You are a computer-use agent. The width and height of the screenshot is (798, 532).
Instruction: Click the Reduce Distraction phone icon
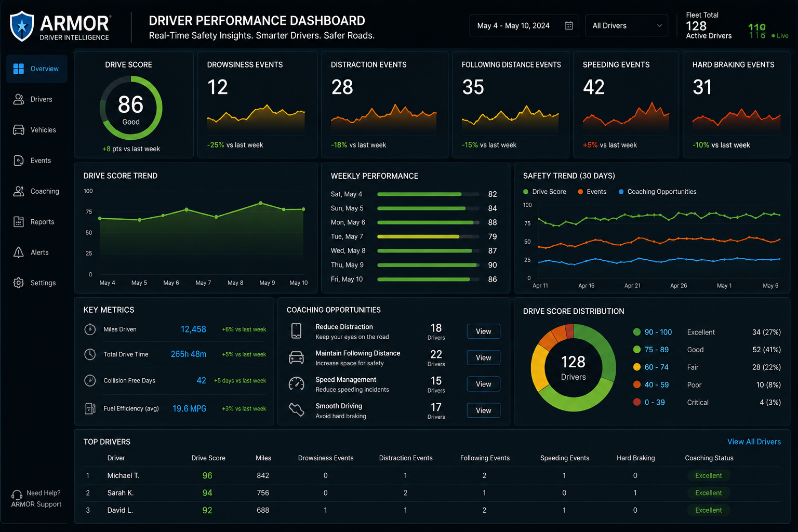tap(296, 331)
